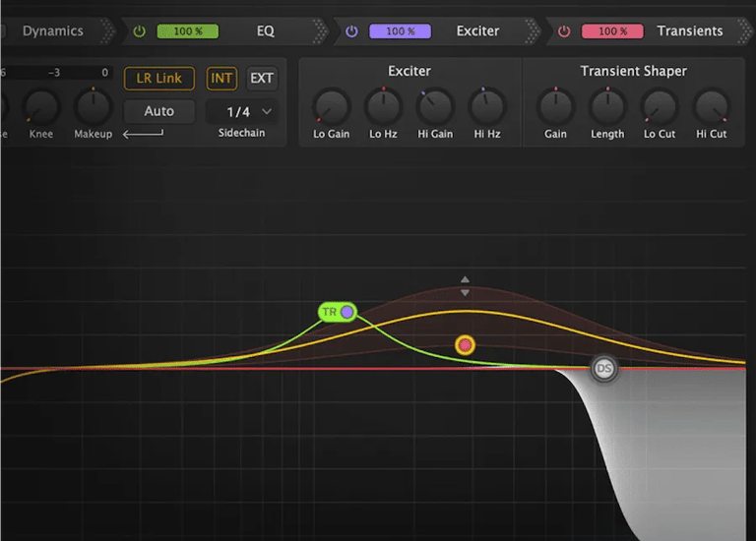
Task: Click the Transient Shaper title
Action: (634, 71)
